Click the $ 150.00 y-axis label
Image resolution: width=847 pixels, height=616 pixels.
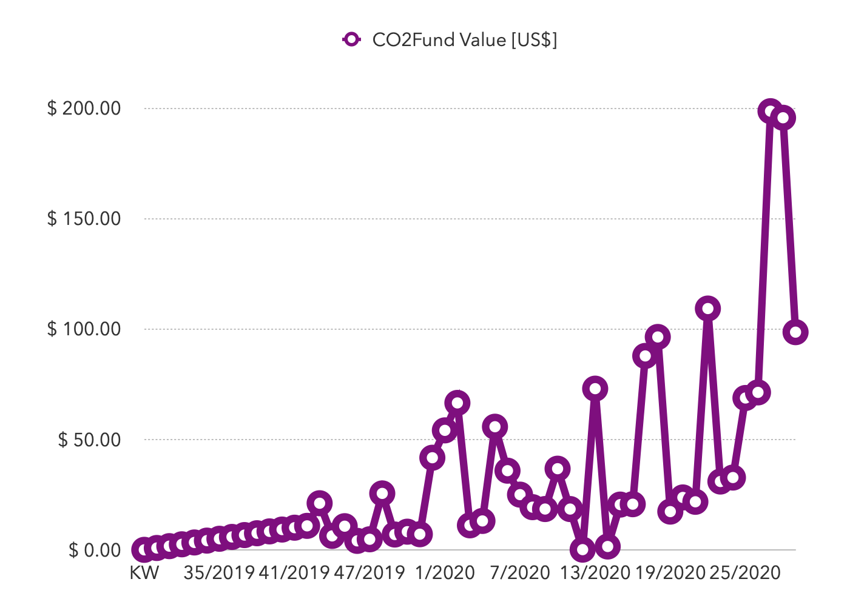point(84,219)
